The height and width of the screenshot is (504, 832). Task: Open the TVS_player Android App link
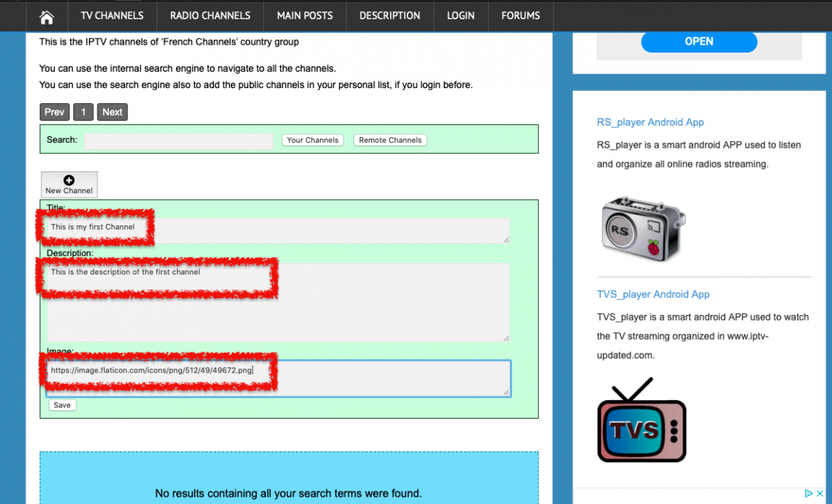(653, 294)
